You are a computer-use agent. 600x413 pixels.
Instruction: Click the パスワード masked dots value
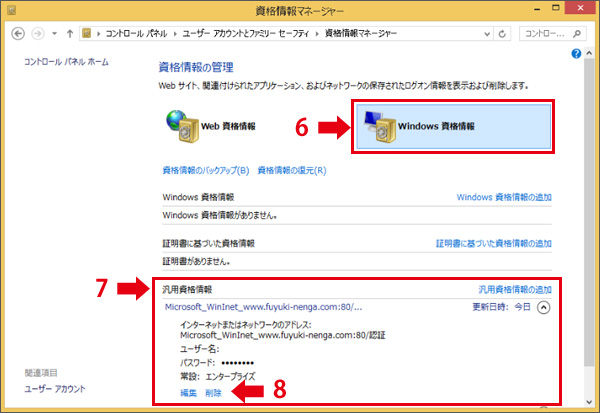tap(238, 363)
